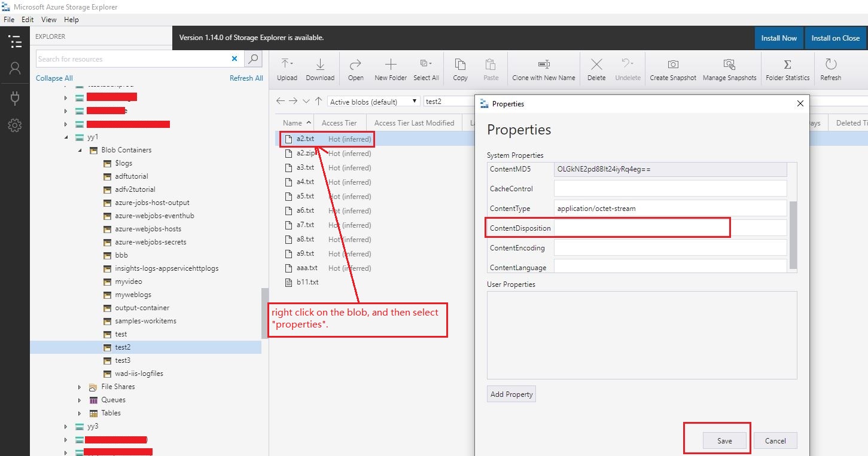The image size is (868, 456).
Task: Click the Install on Close button
Action: coord(836,38)
